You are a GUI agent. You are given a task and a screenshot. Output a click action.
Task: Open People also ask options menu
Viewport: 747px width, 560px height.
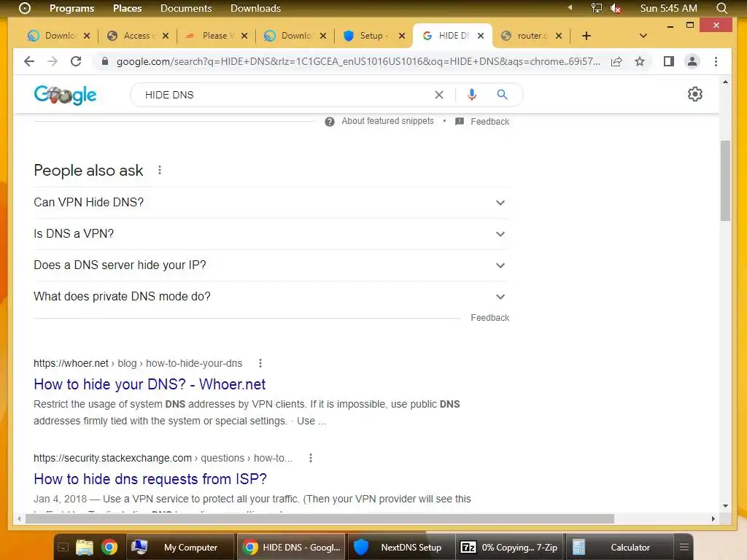pyautogui.click(x=160, y=170)
